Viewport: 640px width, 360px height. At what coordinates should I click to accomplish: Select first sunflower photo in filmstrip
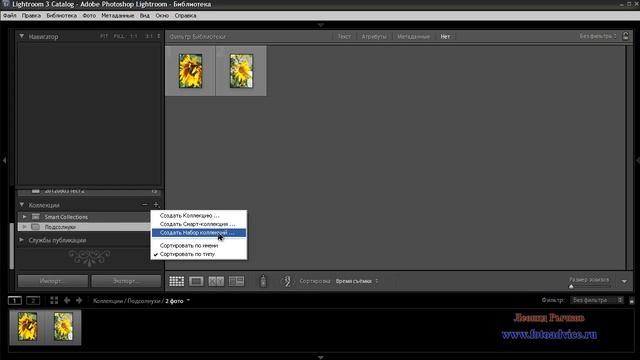pos(27,327)
